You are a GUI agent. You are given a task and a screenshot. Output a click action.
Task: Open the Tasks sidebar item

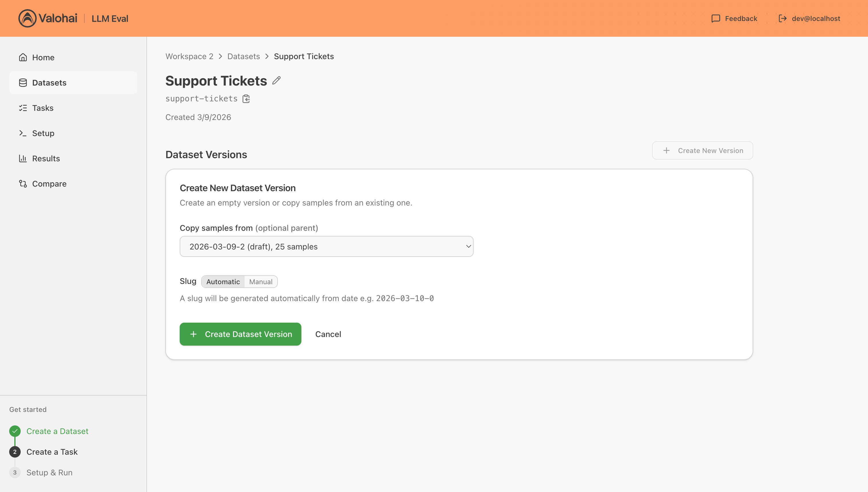(42, 108)
